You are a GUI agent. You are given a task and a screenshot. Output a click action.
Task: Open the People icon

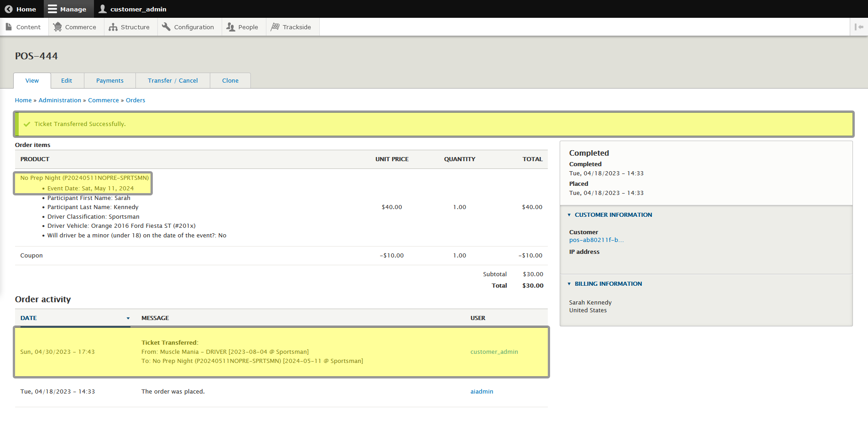(x=231, y=27)
